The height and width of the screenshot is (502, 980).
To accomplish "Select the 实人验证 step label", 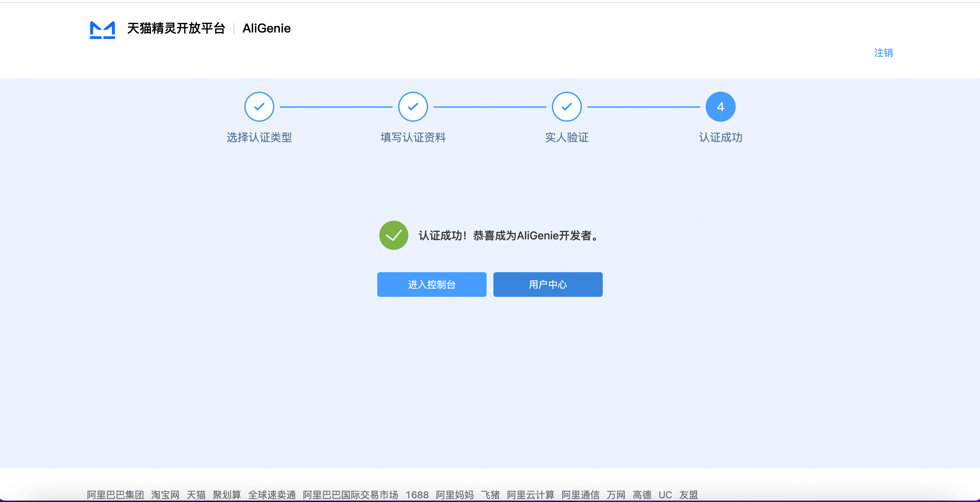I will tap(567, 137).
